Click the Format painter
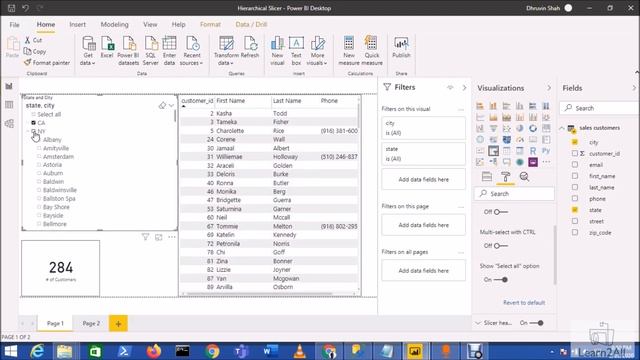 point(47,63)
